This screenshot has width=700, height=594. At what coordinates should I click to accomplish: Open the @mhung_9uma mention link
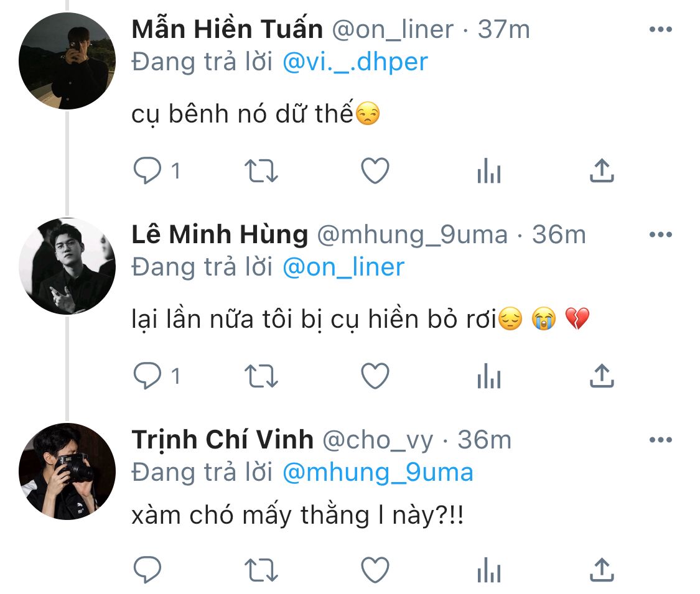[x=378, y=473]
